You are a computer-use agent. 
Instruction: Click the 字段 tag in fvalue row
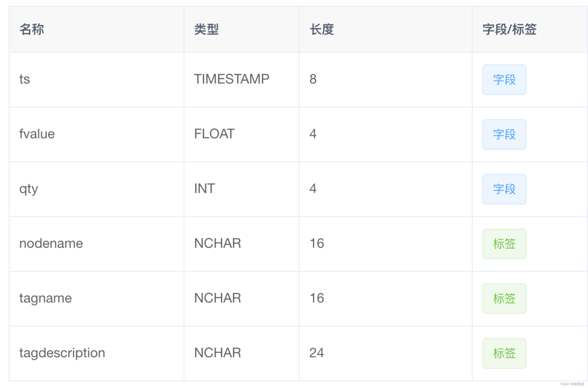(504, 134)
